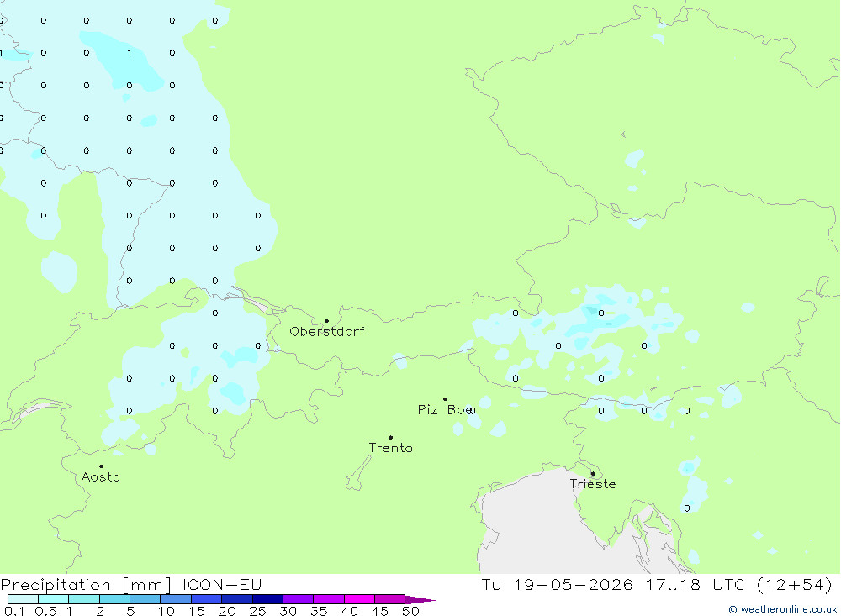Click the Trento city label
The width and height of the screenshot is (841, 616).
pyautogui.click(x=390, y=448)
